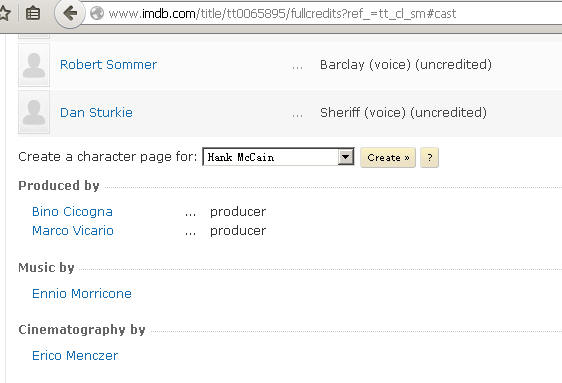
Task: Click the Music by section heading
Action: tap(46, 268)
